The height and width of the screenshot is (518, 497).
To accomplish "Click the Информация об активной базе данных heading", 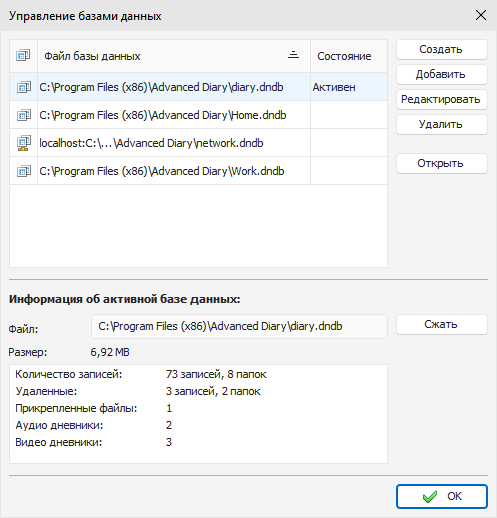I will pos(125,299).
